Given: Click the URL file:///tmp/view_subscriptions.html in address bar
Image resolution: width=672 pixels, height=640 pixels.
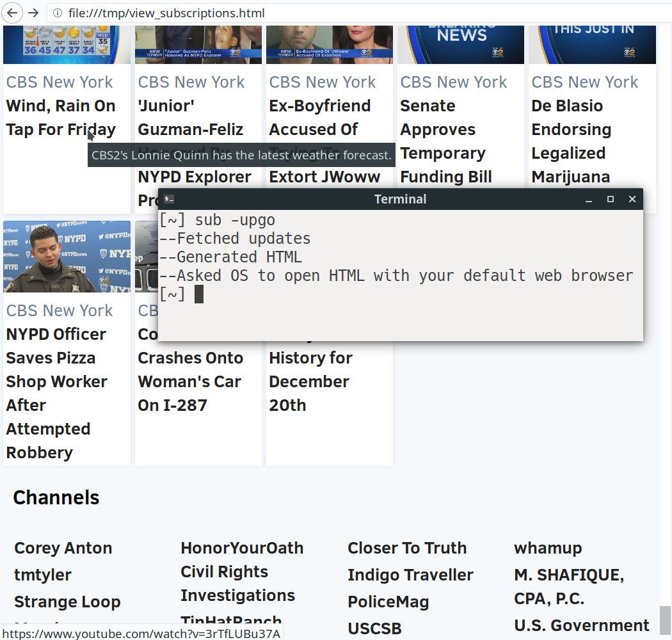Looking at the screenshot, I should pyautogui.click(x=166, y=13).
